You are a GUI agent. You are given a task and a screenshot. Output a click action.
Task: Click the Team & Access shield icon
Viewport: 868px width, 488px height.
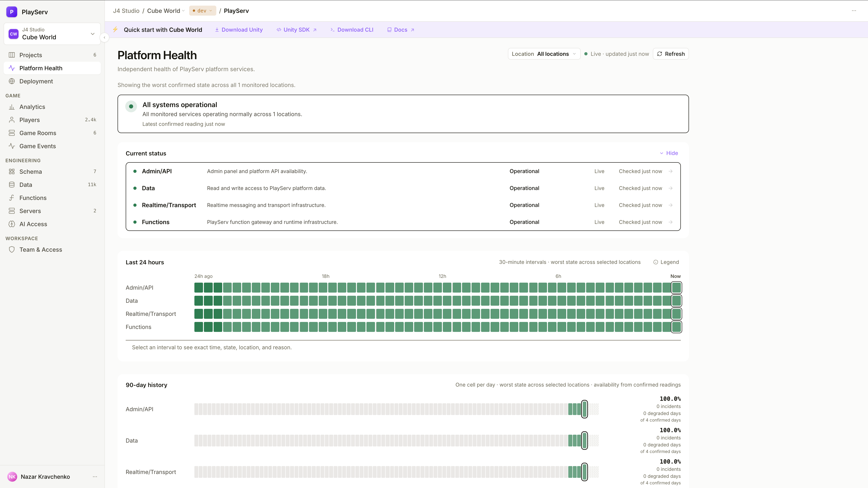12,250
